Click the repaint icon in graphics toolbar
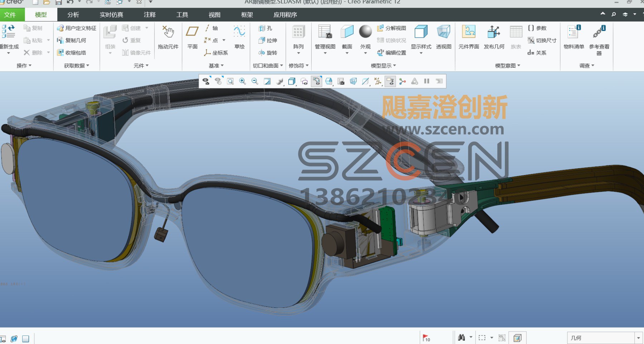Image resolution: width=644 pixels, height=344 pixels. (267, 81)
